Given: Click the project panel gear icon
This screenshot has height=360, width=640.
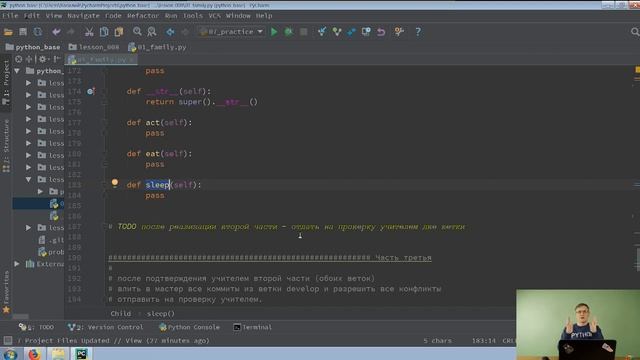Looking at the screenshot, I should pyautogui.click(x=42, y=59).
